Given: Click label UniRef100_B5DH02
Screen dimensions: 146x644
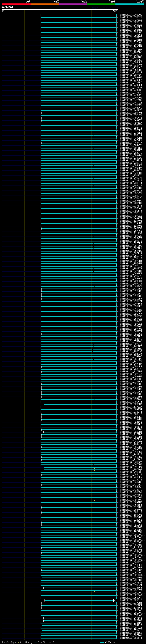Looking at the screenshot, I should (131, 615).
